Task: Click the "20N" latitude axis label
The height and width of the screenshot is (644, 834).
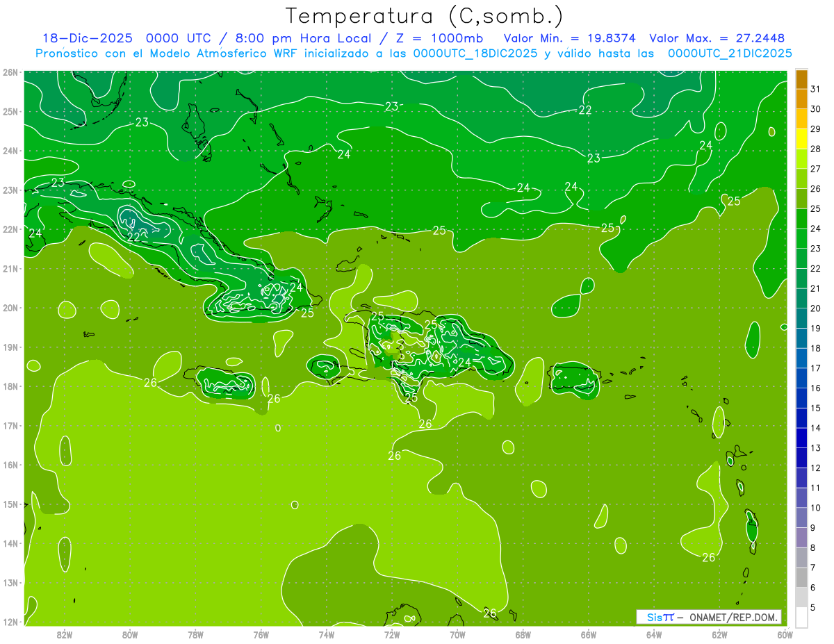Action: click(x=10, y=308)
